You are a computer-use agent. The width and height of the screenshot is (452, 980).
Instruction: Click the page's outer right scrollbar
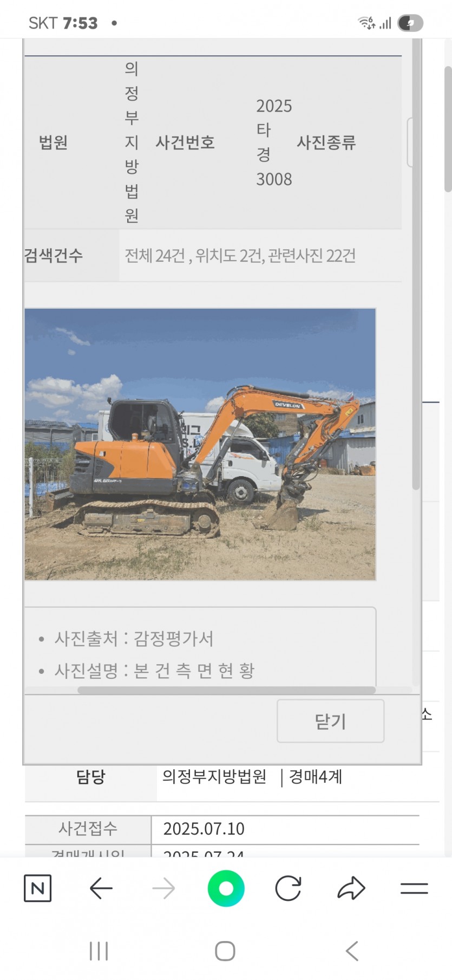(x=448, y=129)
